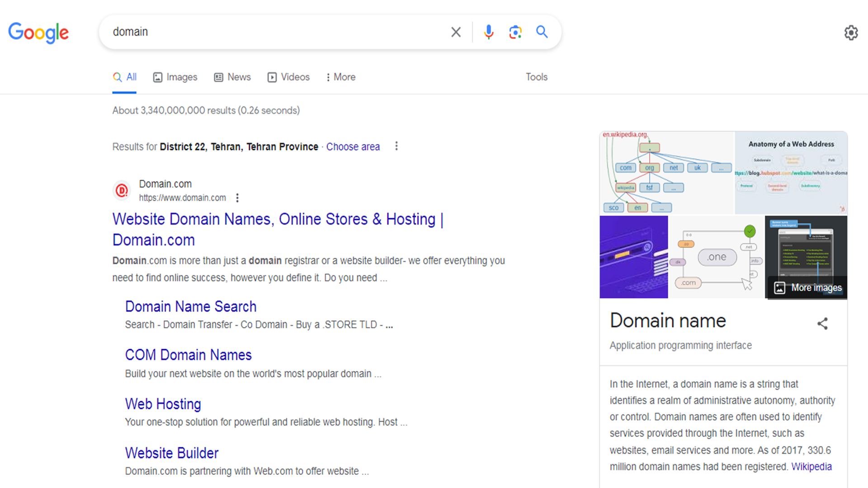The width and height of the screenshot is (868, 488).
Task: Click https://www.domain.com URL text
Action: click(182, 198)
